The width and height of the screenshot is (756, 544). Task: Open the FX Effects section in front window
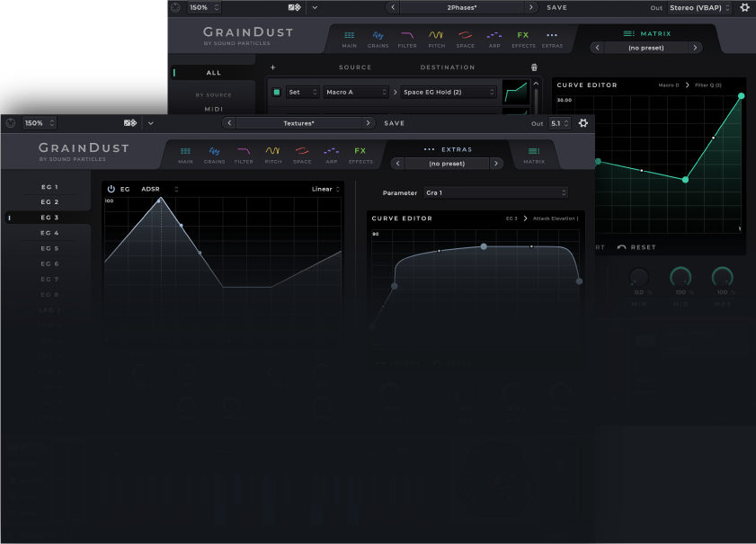coord(360,155)
